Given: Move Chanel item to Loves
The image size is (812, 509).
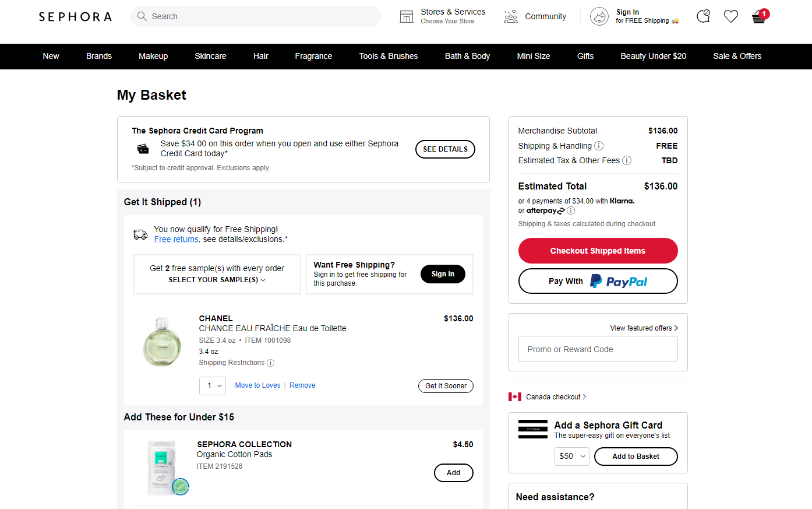Looking at the screenshot, I should point(257,385).
